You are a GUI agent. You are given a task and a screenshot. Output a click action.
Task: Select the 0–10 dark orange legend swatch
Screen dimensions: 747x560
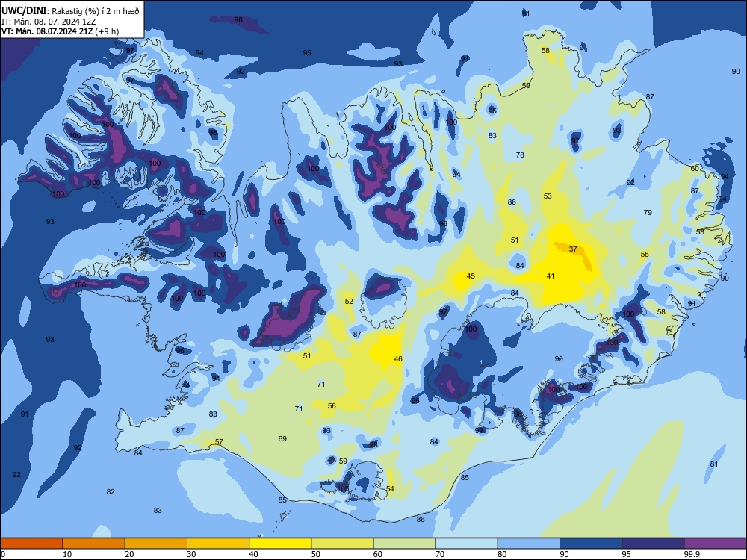[31, 544]
